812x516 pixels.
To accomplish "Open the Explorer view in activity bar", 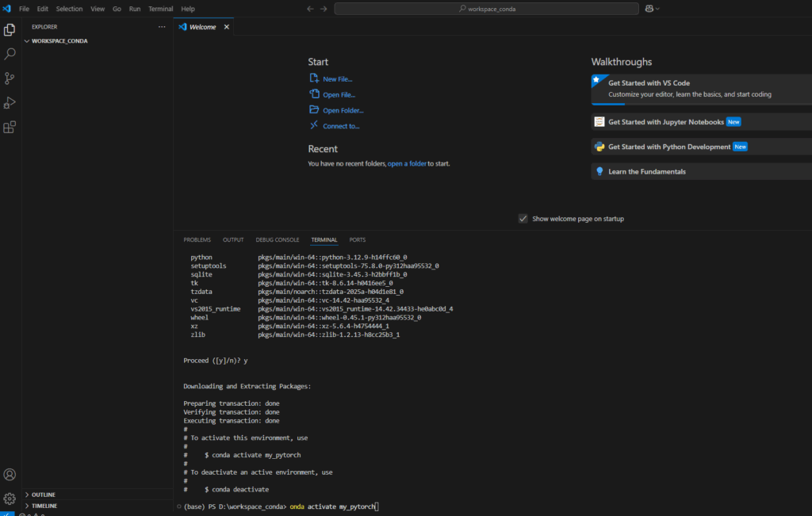I will coord(10,30).
